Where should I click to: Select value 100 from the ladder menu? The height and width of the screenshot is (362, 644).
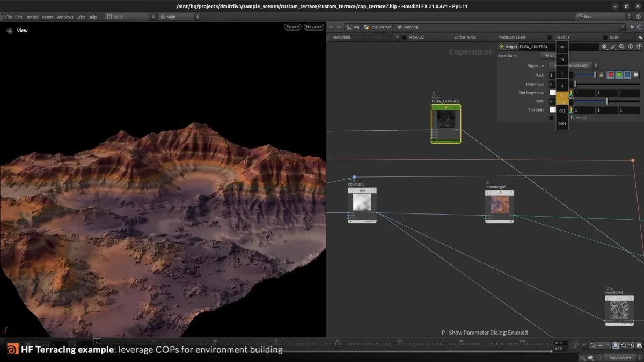pyautogui.click(x=562, y=47)
